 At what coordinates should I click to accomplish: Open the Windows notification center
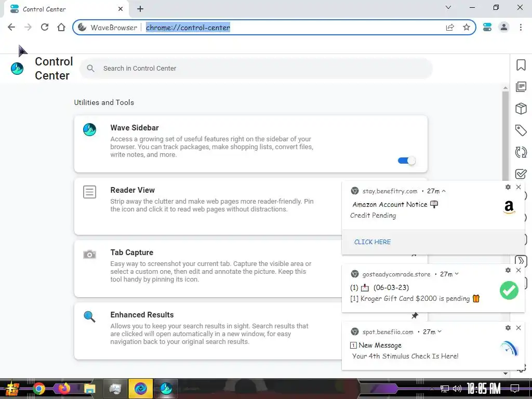coord(515,389)
